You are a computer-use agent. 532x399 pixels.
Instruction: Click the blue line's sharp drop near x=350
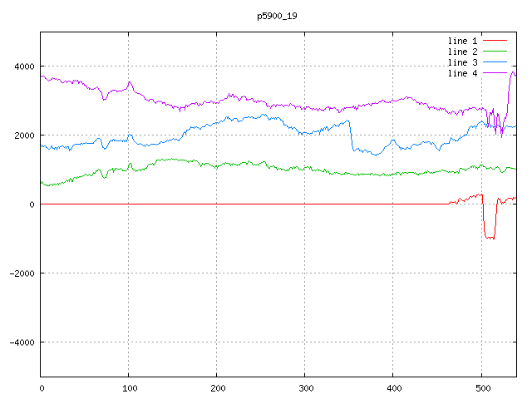click(351, 135)
